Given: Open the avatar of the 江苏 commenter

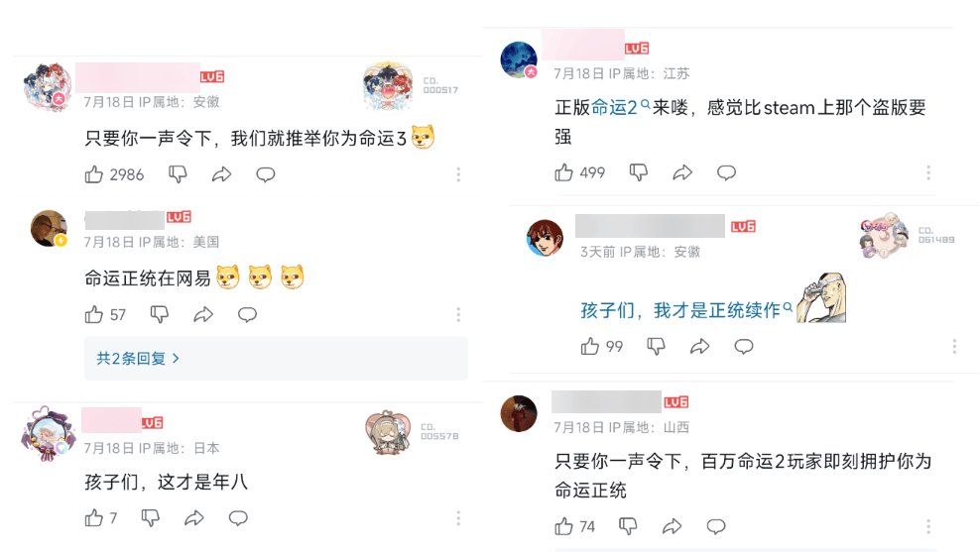Looking at the screenshot, I should [x=519, y=59].
